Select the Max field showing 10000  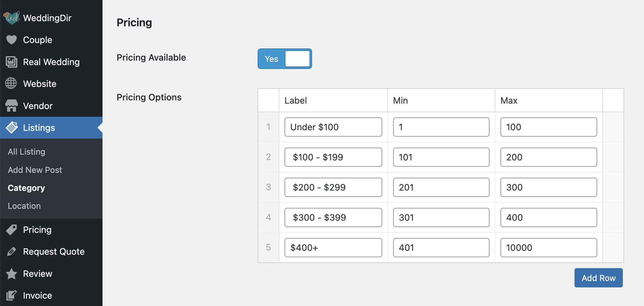coord(548,247)
